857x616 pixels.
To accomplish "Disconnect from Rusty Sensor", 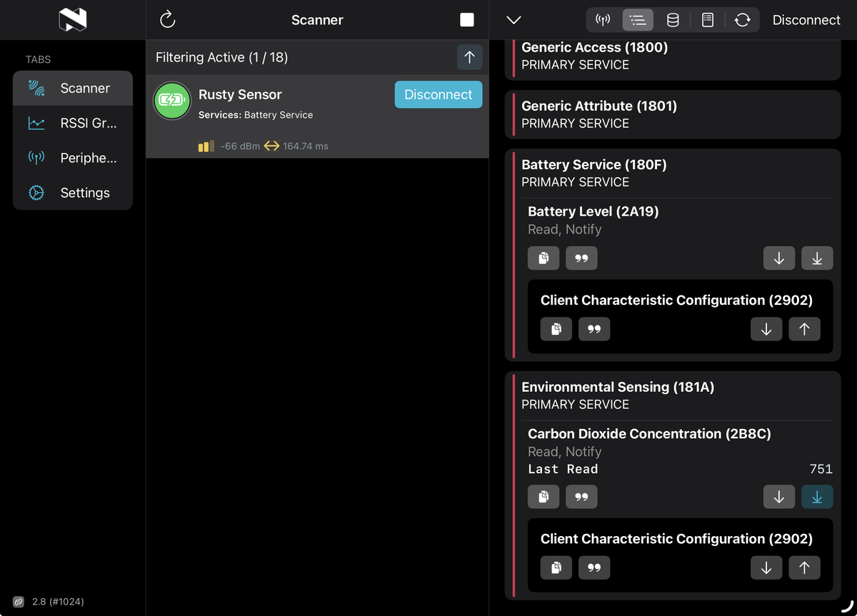I will pyautogui.click(x=438, y=94).
